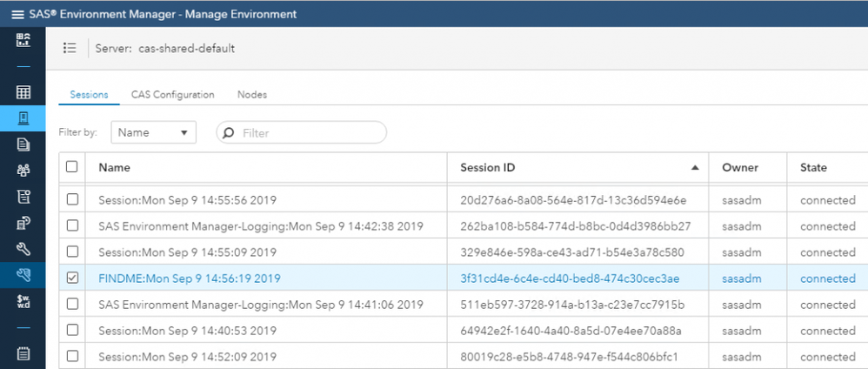Select the Servers icon in sidebar
This screenshot has height=369, width=868.
pyautogui.click(x=23, y=118)
